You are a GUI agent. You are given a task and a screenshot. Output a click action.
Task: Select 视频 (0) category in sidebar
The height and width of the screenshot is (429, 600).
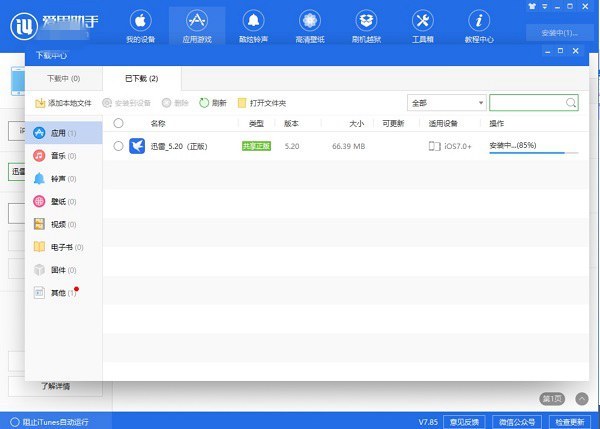[64, 224]
